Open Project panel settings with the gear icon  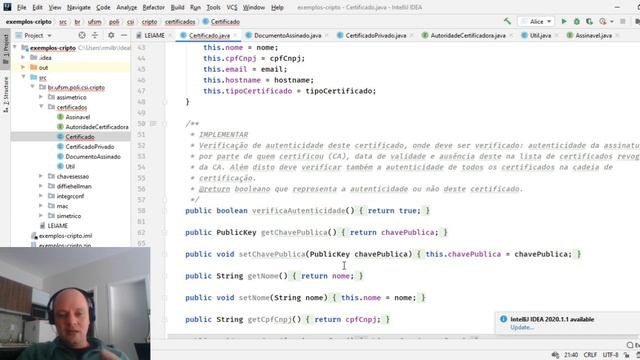(x=111, y=36)
